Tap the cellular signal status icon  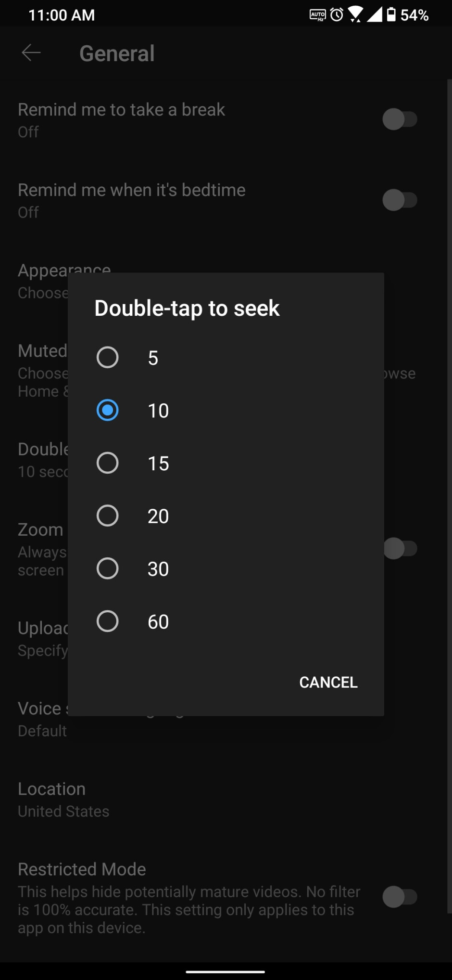[x=374, y=15]
